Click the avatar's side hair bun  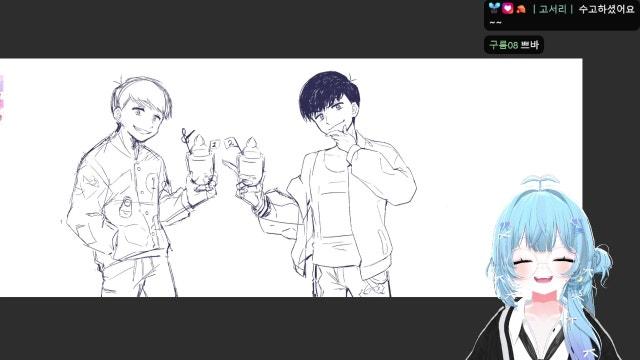[599, 258]
